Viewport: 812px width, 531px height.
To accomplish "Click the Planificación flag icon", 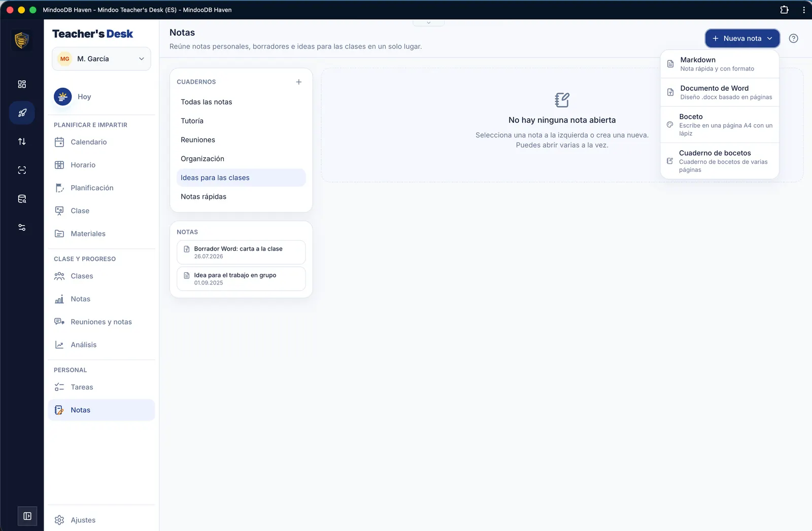I will pyautogui.click(x=59, y=188).
